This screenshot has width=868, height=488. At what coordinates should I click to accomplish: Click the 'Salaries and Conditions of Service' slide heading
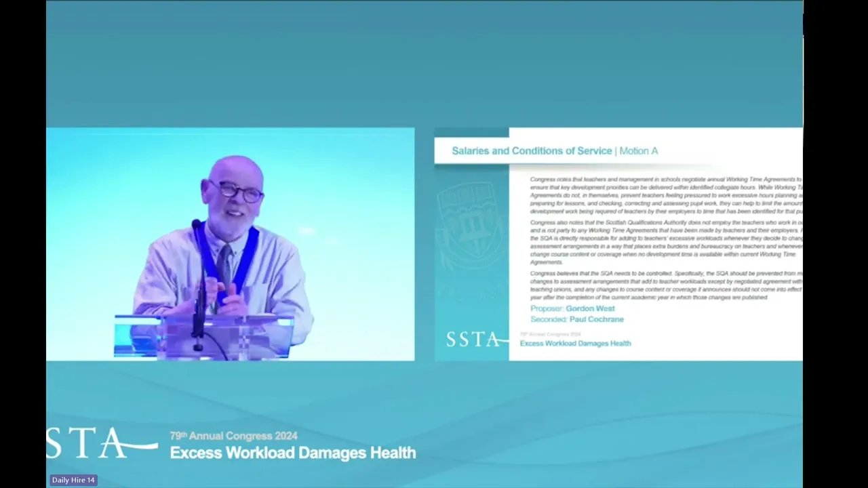coord(532,151)
